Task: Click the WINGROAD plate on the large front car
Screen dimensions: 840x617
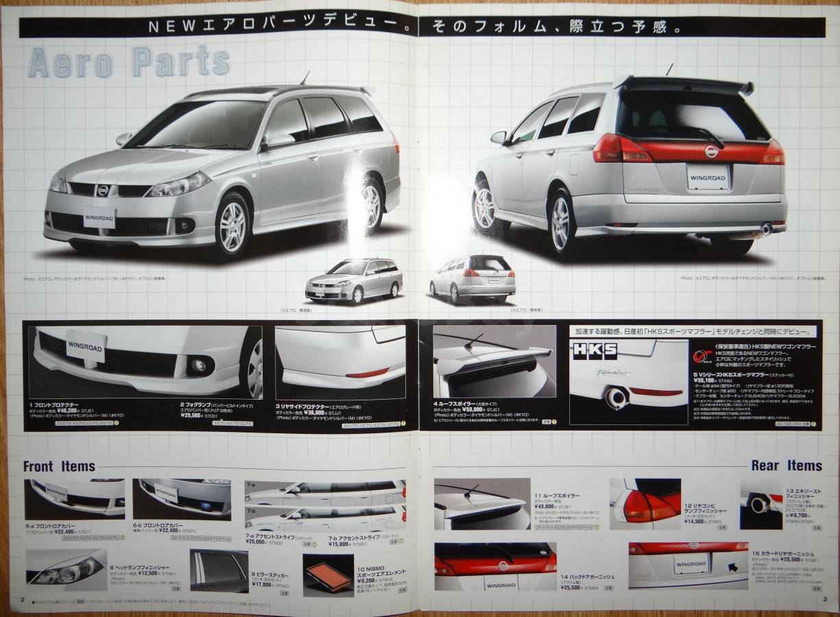Action: point(100,218)
